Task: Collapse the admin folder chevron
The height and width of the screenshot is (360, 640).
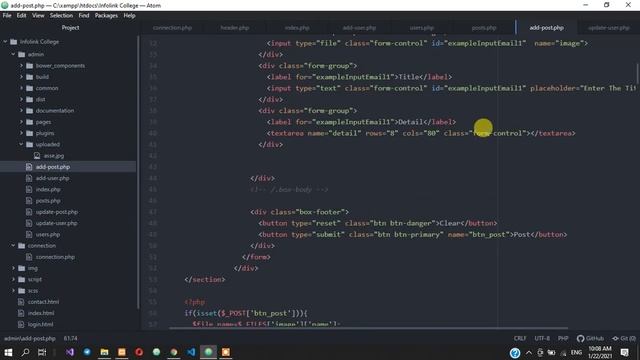Action: [x=13, y=54]
